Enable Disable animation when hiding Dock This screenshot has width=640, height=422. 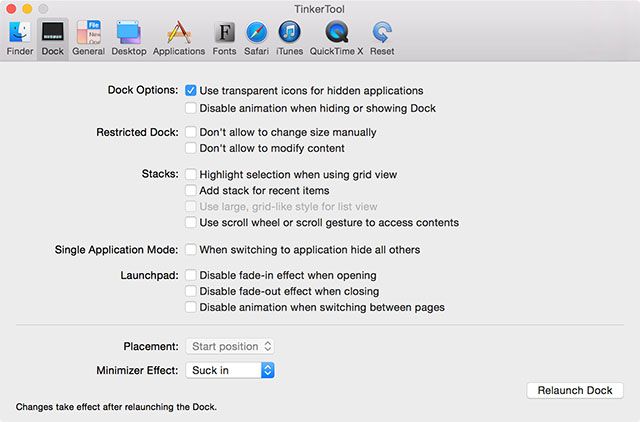tap(191, 108)
